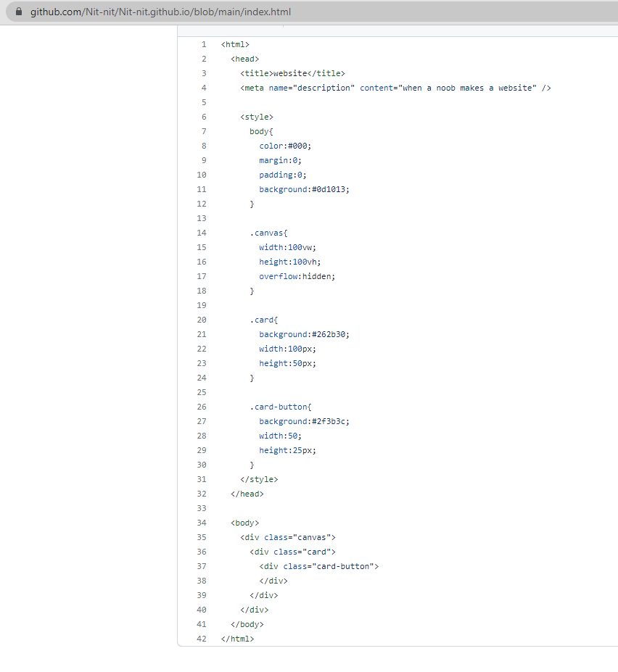
Task: Click the div class="card-button" line
Action: click(x=319, y=567)
